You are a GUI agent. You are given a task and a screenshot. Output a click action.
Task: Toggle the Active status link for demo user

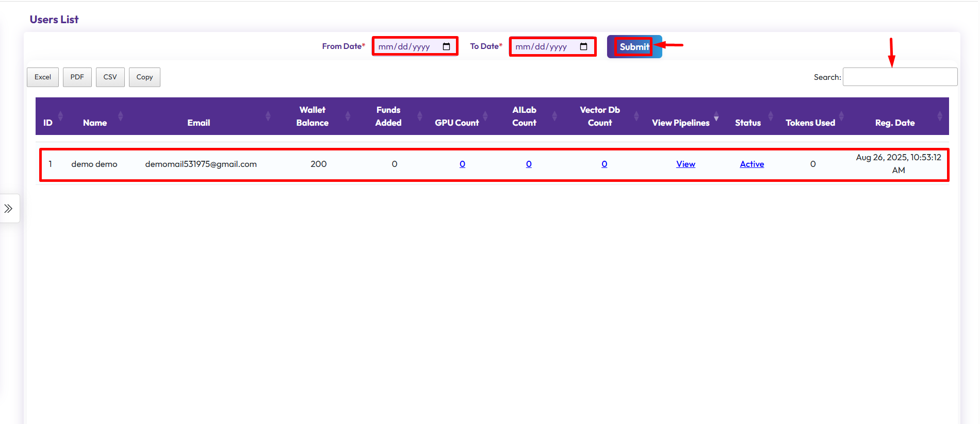point(752,164)
